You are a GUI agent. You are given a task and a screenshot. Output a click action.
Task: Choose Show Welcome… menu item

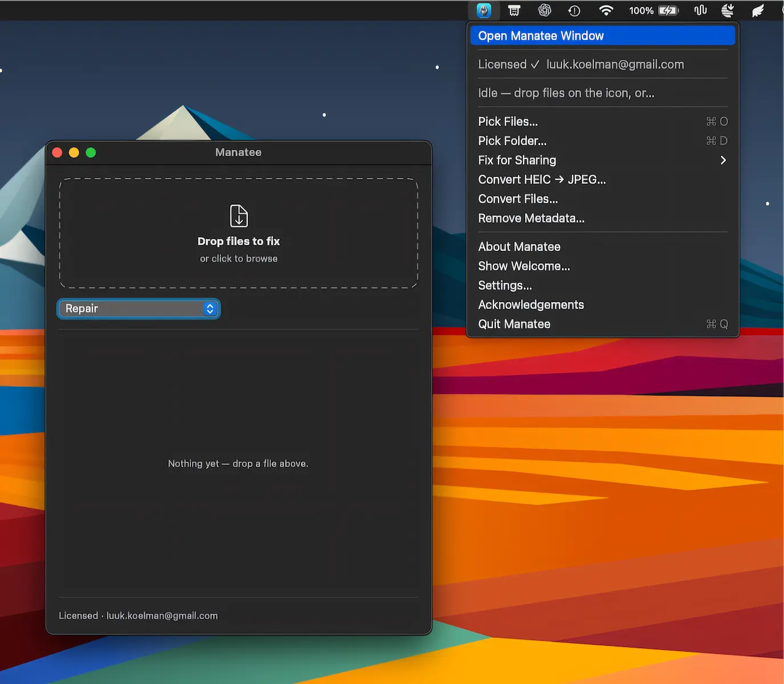click(x=603, y=266)
